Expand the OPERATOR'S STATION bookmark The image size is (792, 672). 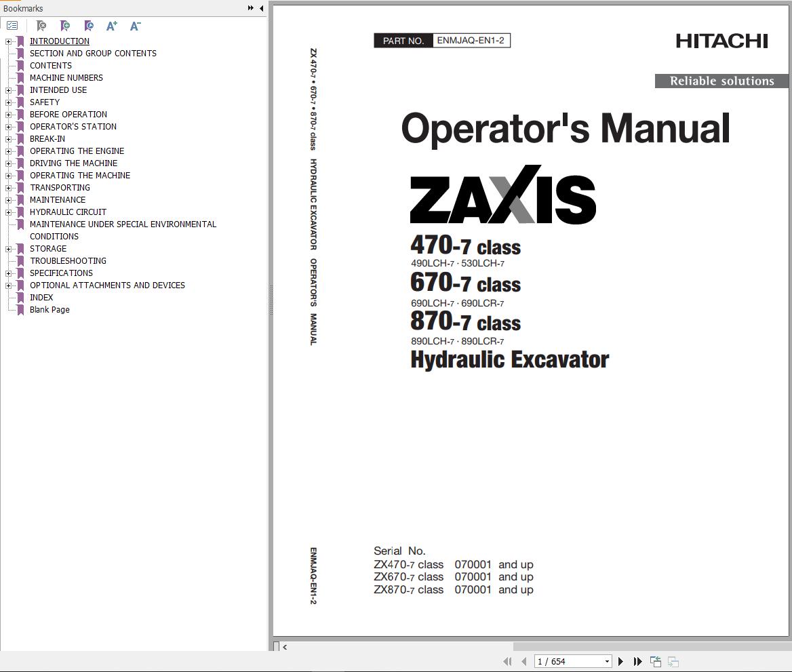(8, 127)
